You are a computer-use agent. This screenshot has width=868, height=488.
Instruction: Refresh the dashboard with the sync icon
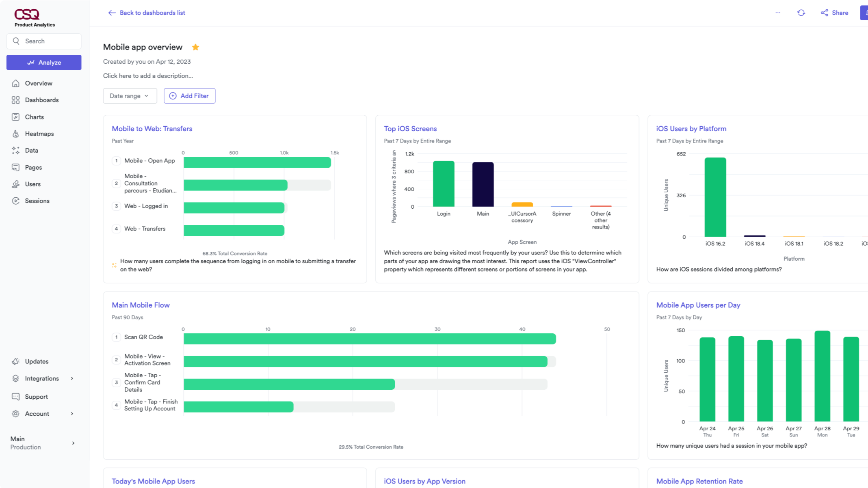tap(801, 13)
